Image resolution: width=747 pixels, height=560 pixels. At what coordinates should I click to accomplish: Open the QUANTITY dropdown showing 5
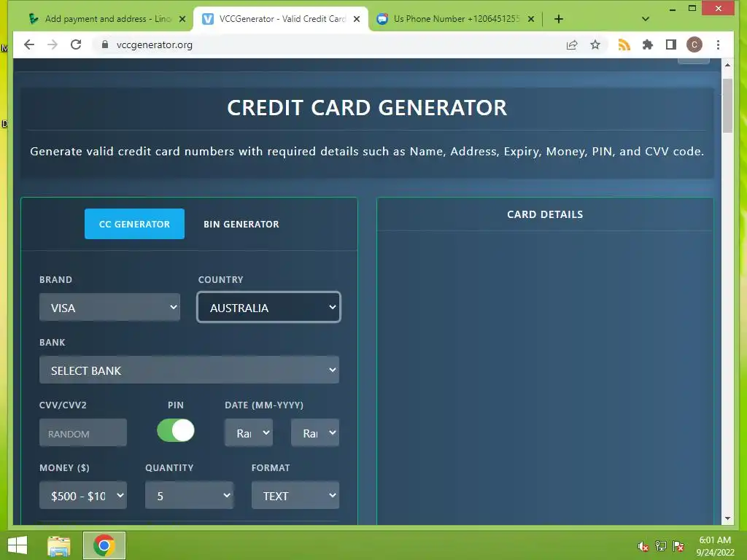[189, 496]
